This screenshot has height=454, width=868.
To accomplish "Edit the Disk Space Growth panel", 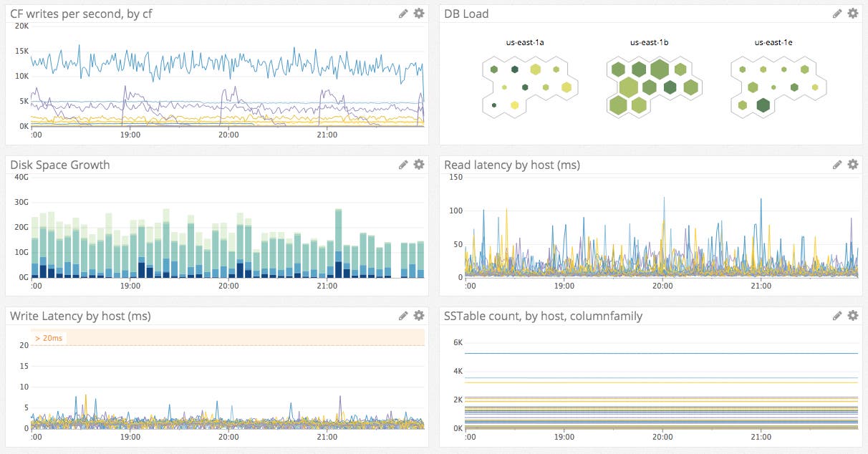I will pos(404,164).
